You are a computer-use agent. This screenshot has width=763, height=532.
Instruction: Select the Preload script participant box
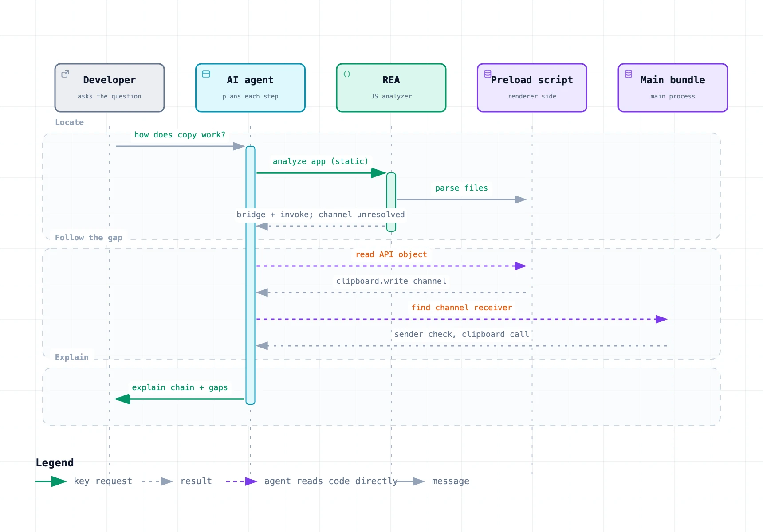point(532,88)
